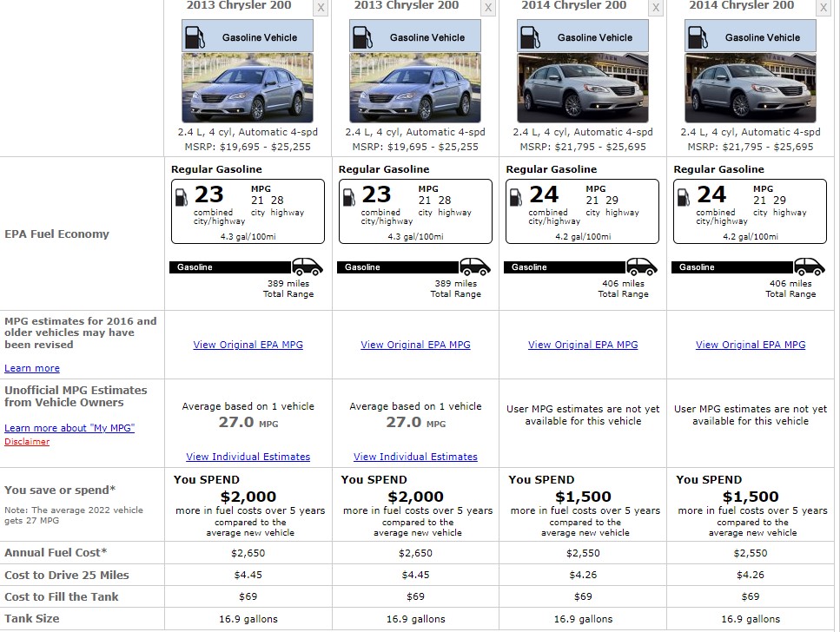Follow Learn more link under revised MPG estimates

[32, 368]
